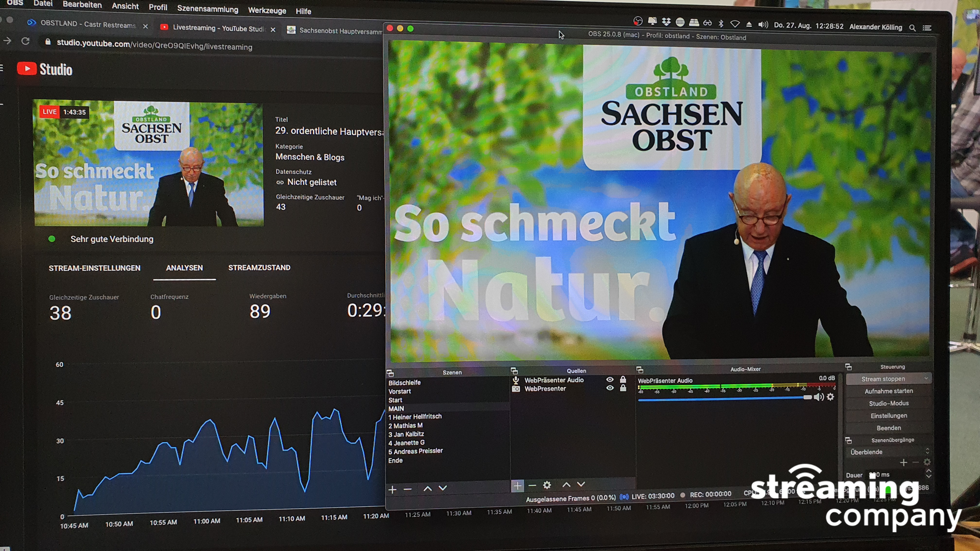
Task: Toggle visibility of WebPresenter source
Action: click(609, 388)
